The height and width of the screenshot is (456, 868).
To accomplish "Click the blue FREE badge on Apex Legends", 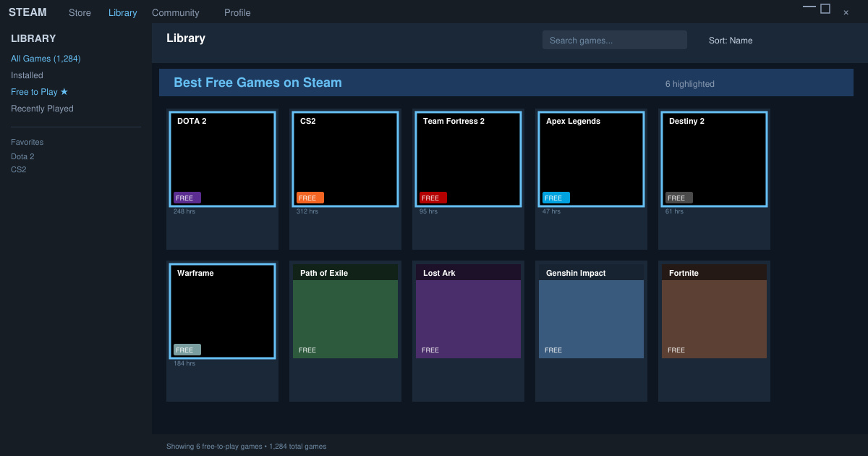I will point(556,198).
